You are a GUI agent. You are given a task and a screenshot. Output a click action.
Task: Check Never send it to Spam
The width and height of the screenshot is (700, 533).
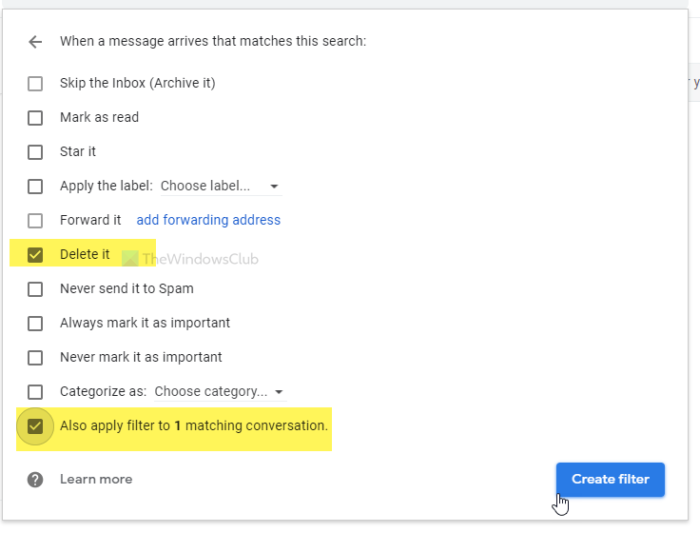[36, 289]
